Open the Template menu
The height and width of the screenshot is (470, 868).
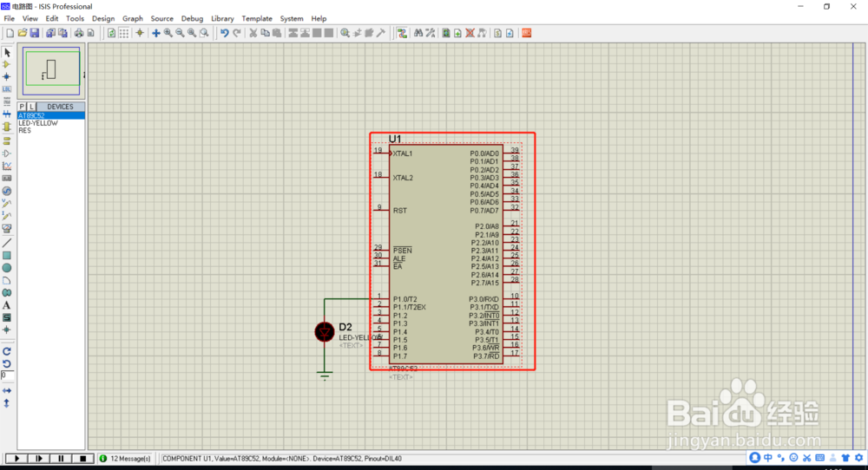pyautogui.click(x=257, y=18)
